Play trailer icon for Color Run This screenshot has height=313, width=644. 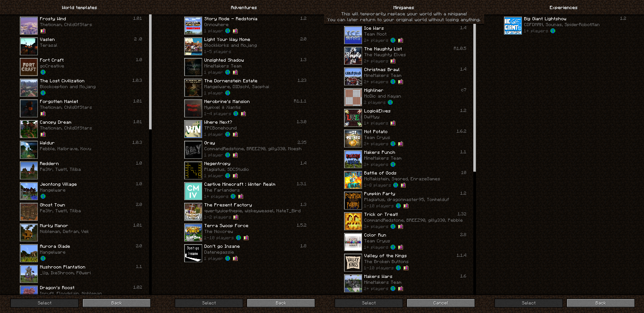400,247
